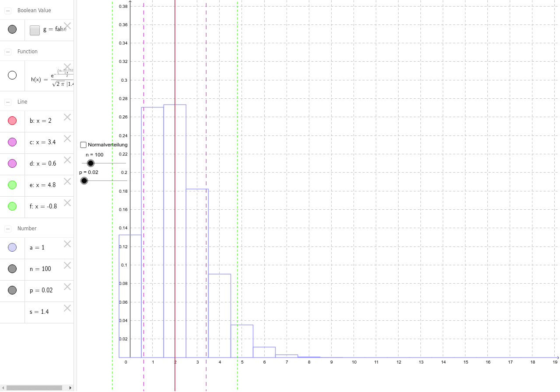Enable the Normalverteilung checkbox in graph
The image size is (560, 392).
tap(84, 145)
